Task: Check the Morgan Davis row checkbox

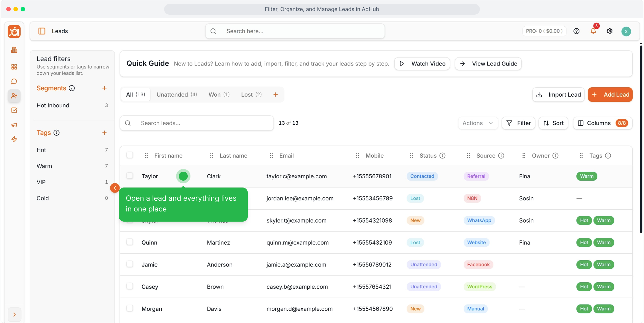Action: pyautogui.click(x=130, y=308)
